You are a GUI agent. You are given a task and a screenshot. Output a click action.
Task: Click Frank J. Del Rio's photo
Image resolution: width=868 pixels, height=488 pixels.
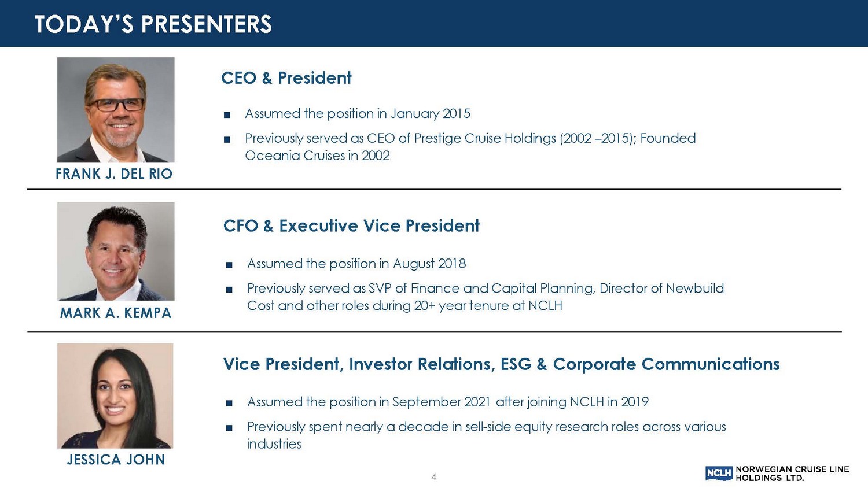(x=116, y=110)
